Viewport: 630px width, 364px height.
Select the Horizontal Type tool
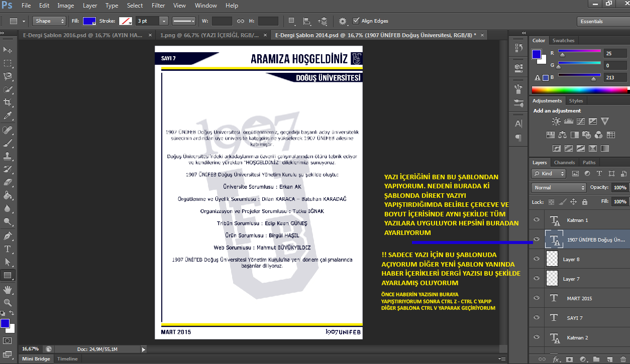[8, 249]
